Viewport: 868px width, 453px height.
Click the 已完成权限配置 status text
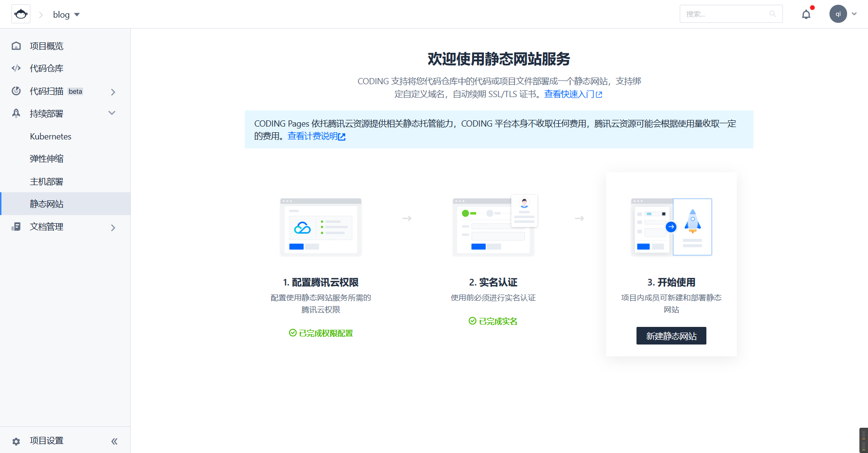(x=326, y=333)
